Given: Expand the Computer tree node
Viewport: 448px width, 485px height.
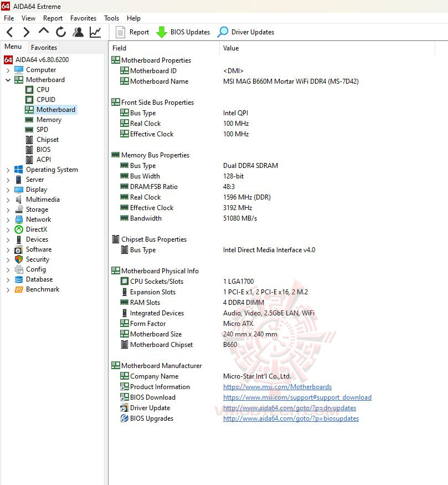Looking at the screenshot, I should pyautogui.click(x=8, y=70).
